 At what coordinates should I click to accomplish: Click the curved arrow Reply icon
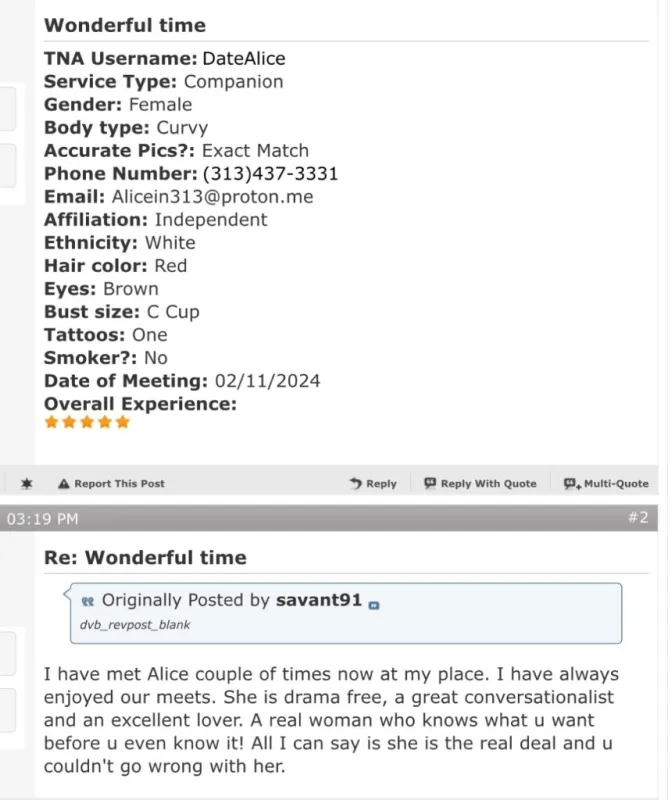coord(355,484)
